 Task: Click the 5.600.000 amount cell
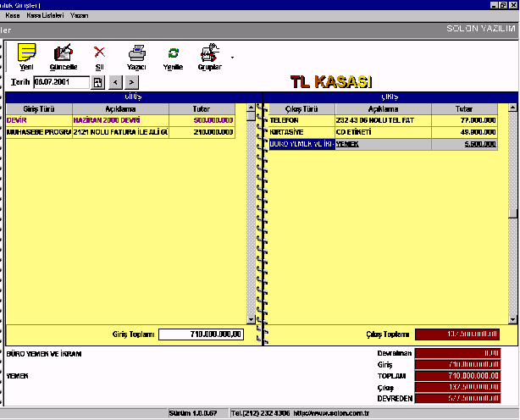coord(465,144)
